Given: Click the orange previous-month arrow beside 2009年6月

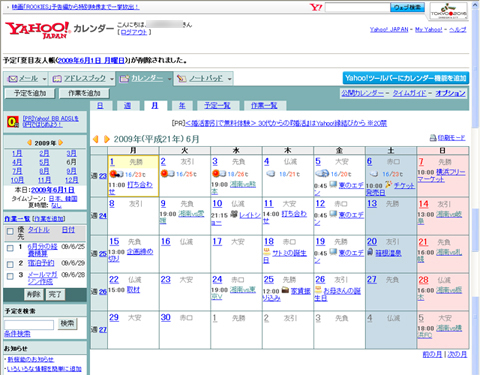Looking at the screenshot, I should tap(96, 139).
